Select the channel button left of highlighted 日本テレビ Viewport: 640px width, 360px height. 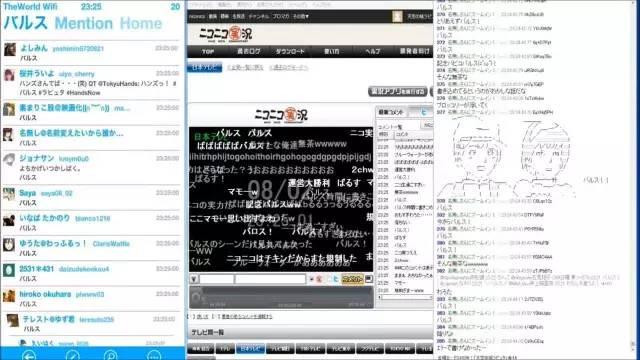point(225,349)
